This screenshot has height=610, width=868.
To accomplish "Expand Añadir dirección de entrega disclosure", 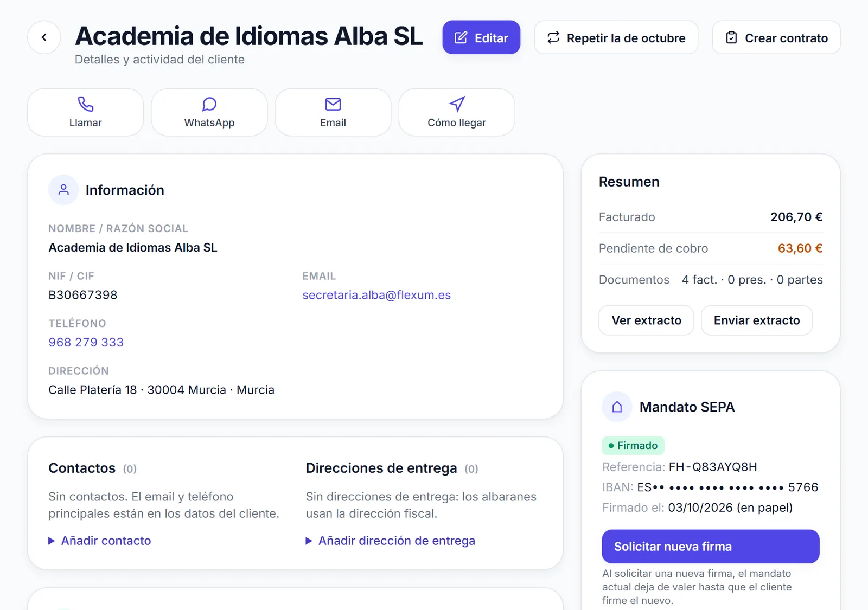I will tap(309, 541).
